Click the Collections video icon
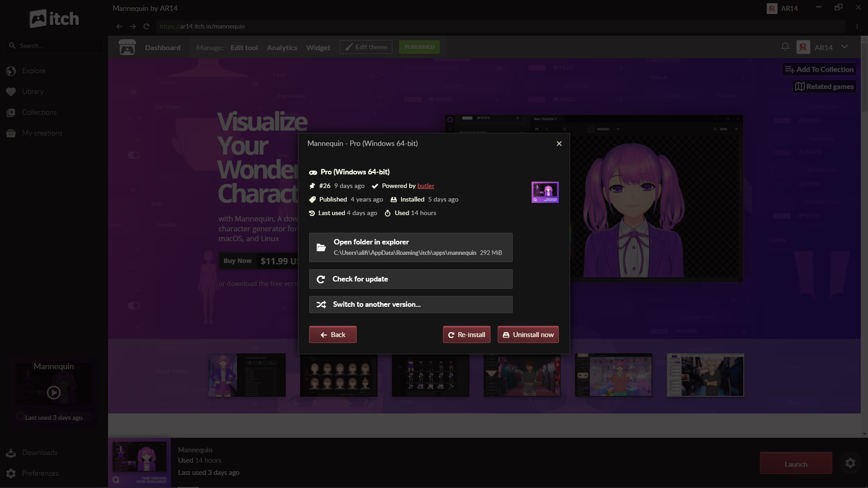The height and width of the screenshot is (488, 868). [11, 113]
